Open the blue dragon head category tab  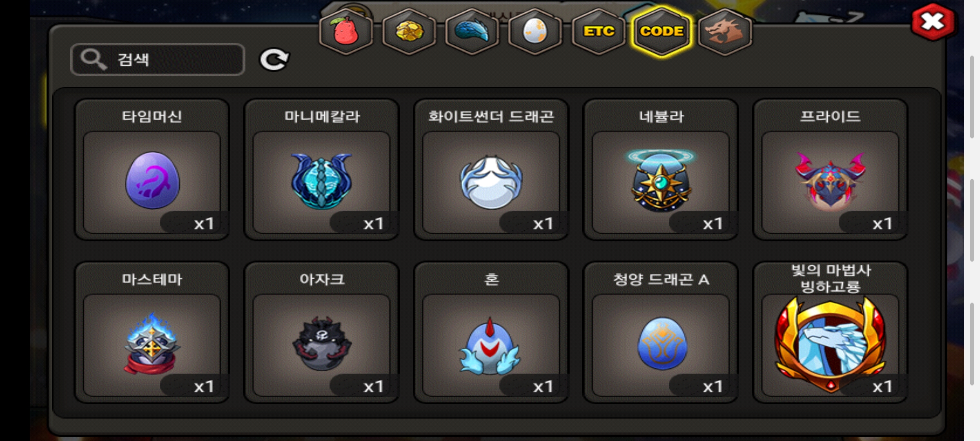tap(472, 31)
